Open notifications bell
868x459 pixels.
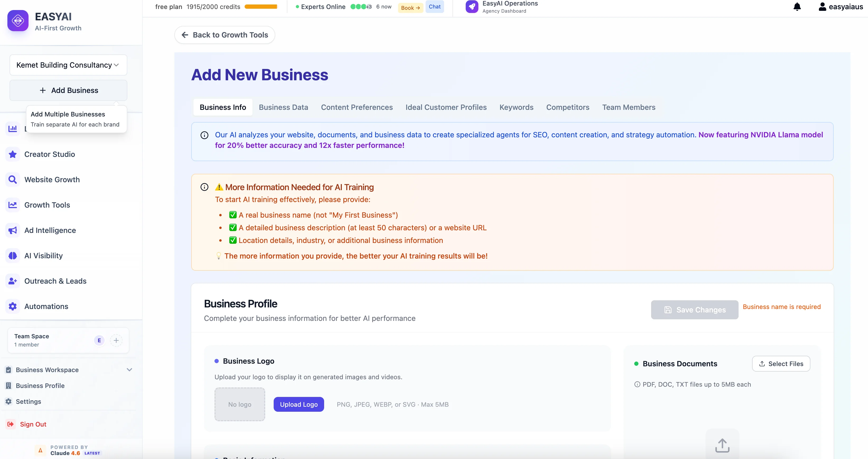(x=797, y=7)
